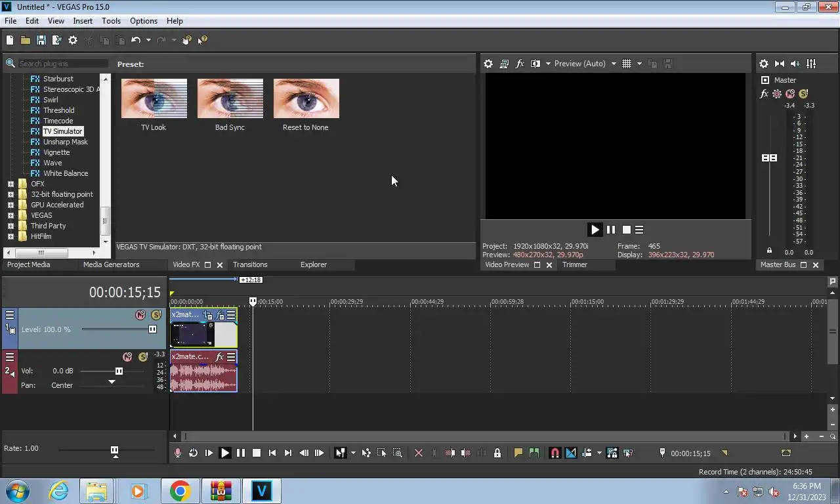The image size is (840, 504).
Task: Open Video Output FX in preview toolbar
Action: [520, 64]
